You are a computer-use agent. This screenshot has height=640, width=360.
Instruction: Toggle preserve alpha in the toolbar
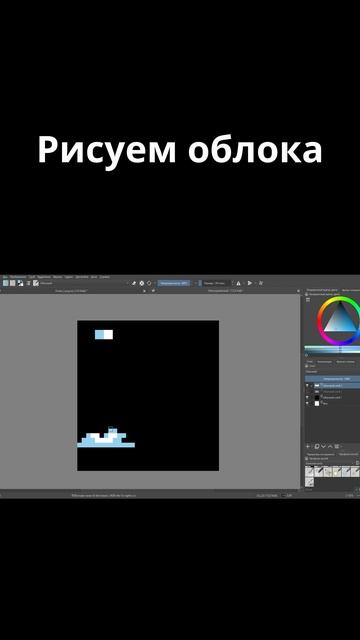142,283
